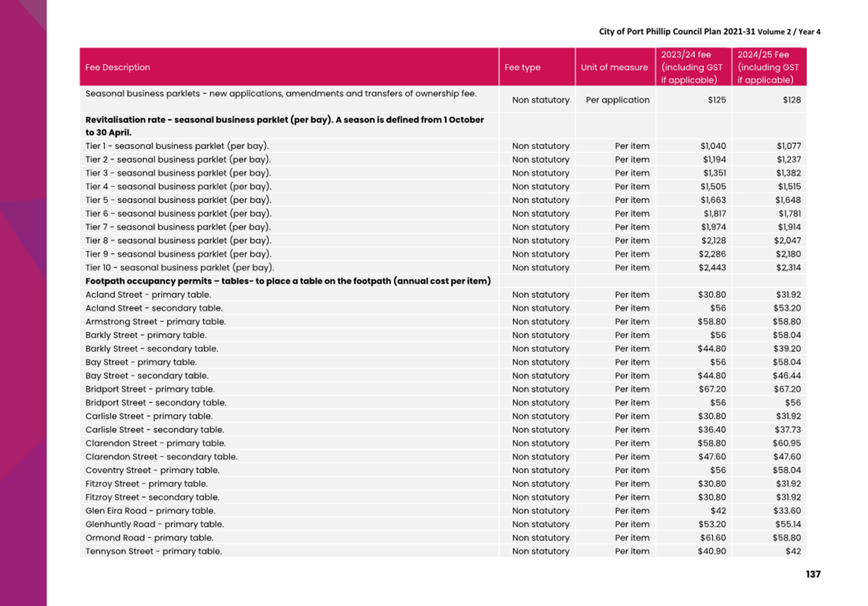Click the Fee Description column header
Image resolution: width=868 pixels, height=606 pixels.
point(289,67)
